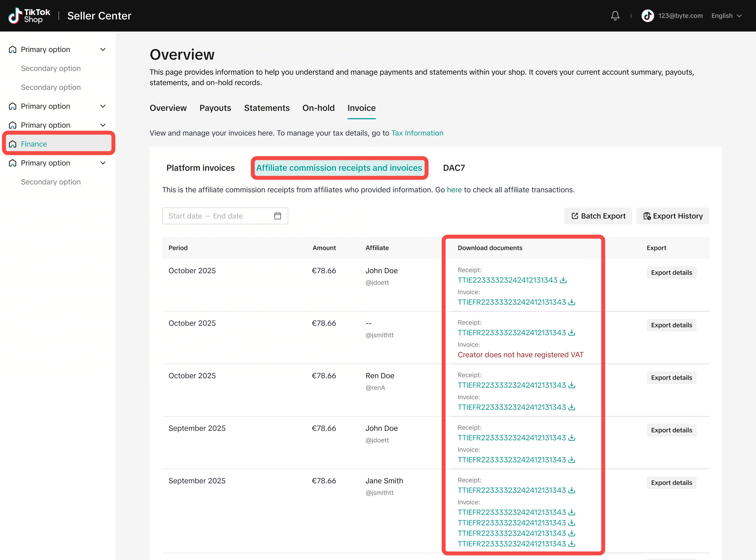The width and height of the screenshot is (756, 560).
Task: Expand the Primary option below Finance
Action: coord(103,163)
